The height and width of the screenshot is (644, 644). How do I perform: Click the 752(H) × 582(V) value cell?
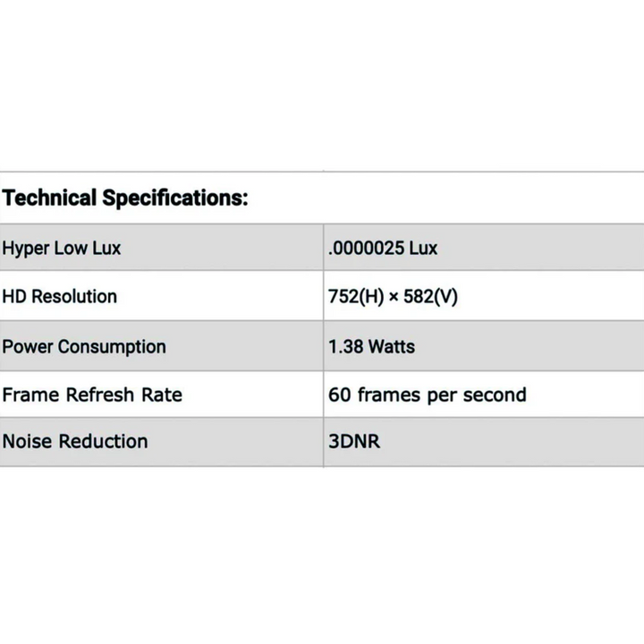tap(393, 296)
